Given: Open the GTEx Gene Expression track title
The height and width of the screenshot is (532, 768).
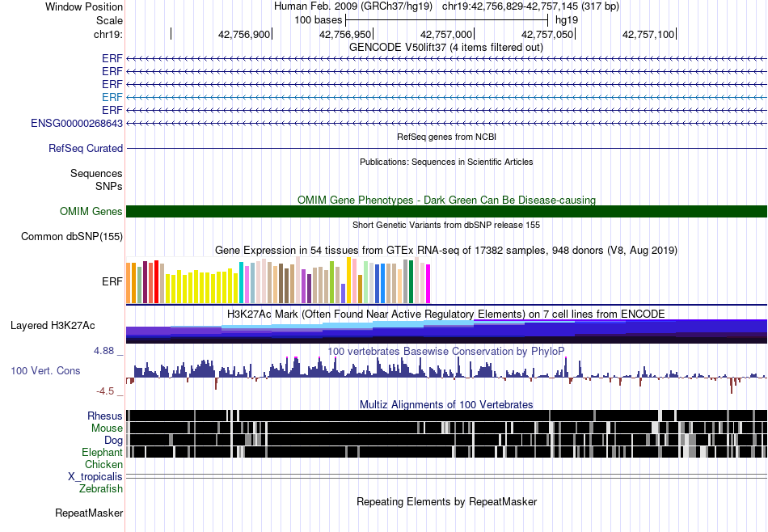Looking at the screenshot, I should point(446,251).
